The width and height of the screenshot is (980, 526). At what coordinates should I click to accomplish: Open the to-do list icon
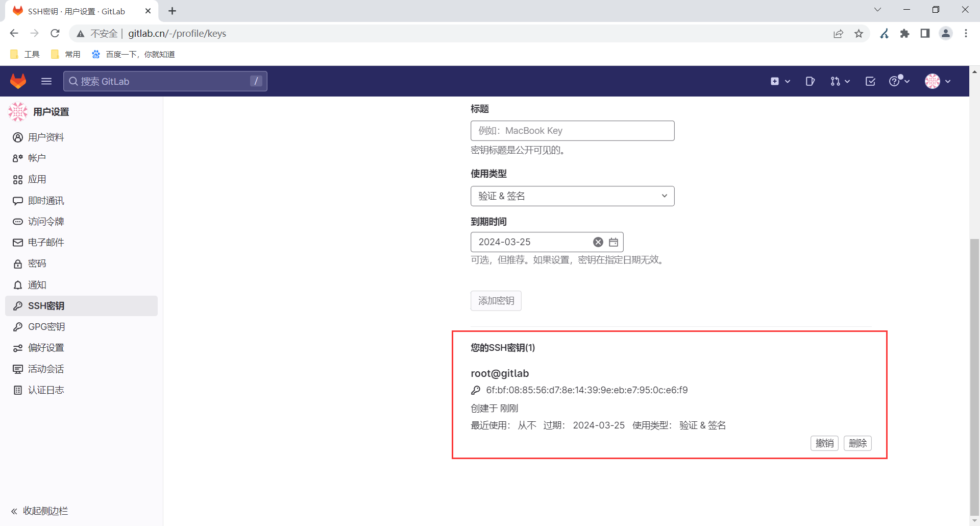click(x=870, y=81)
